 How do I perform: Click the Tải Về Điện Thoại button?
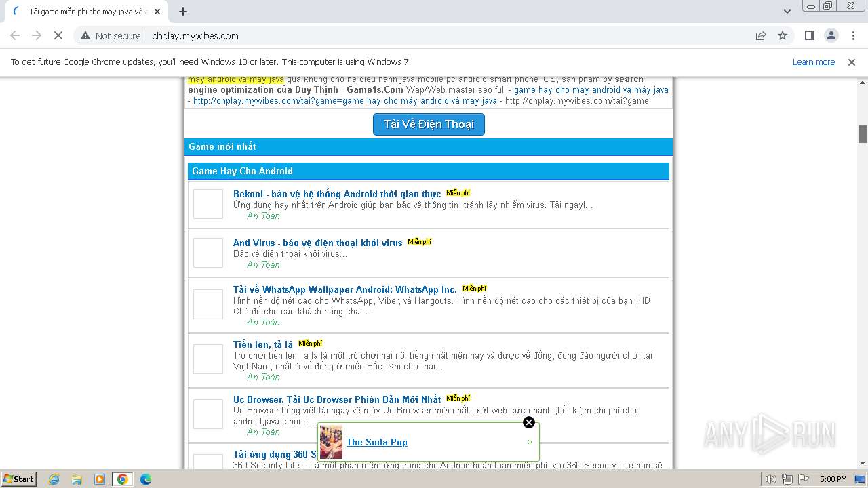point(429,124)
